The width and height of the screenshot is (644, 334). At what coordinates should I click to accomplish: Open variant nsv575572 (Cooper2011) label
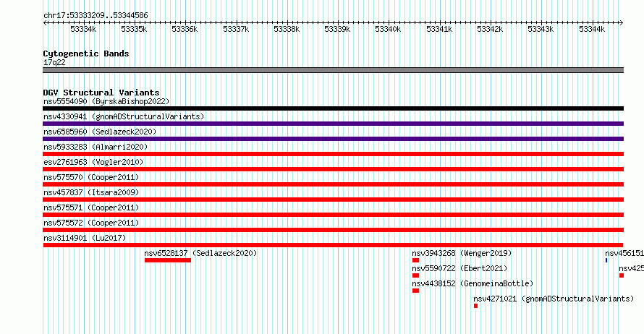click(x=91, y=223)
